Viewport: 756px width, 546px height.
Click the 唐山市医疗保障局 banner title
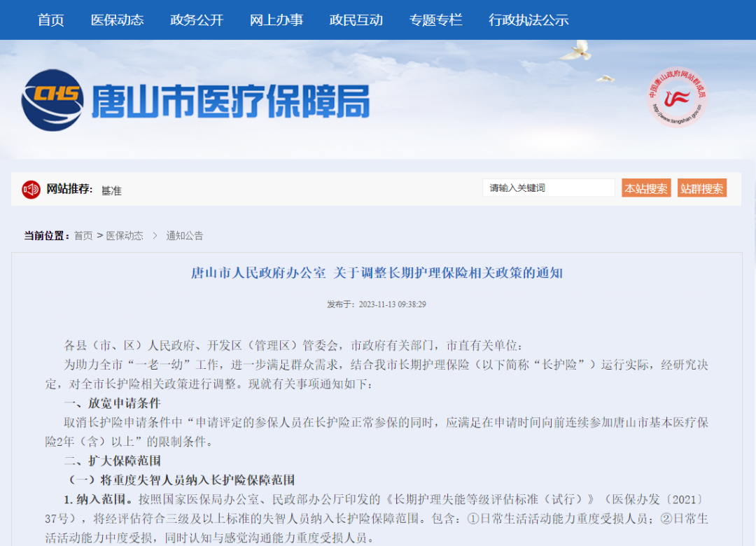(231, 99)
